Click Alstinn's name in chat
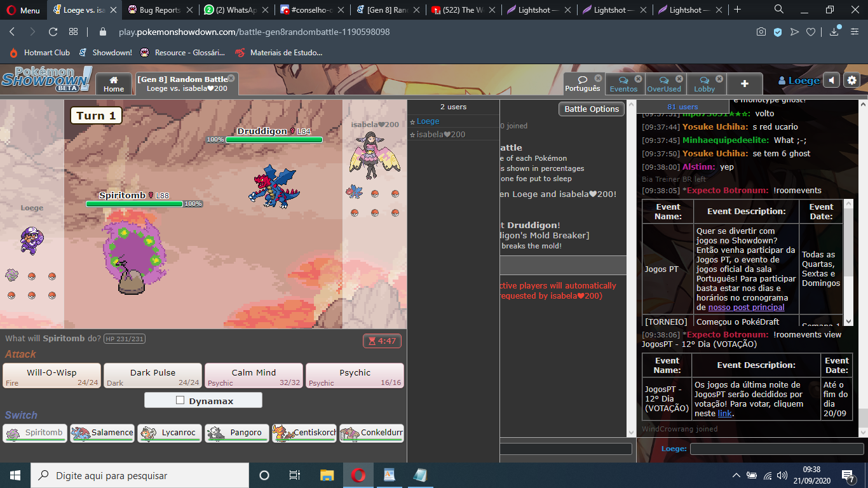868x488 pixels. pyautogui.click(x=699, y=167)
